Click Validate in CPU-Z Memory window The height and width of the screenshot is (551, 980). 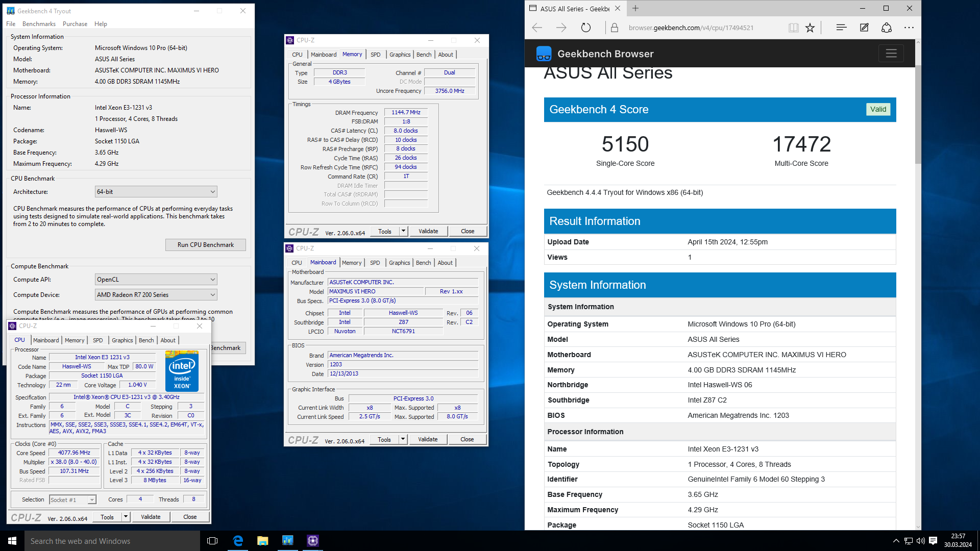428,231
